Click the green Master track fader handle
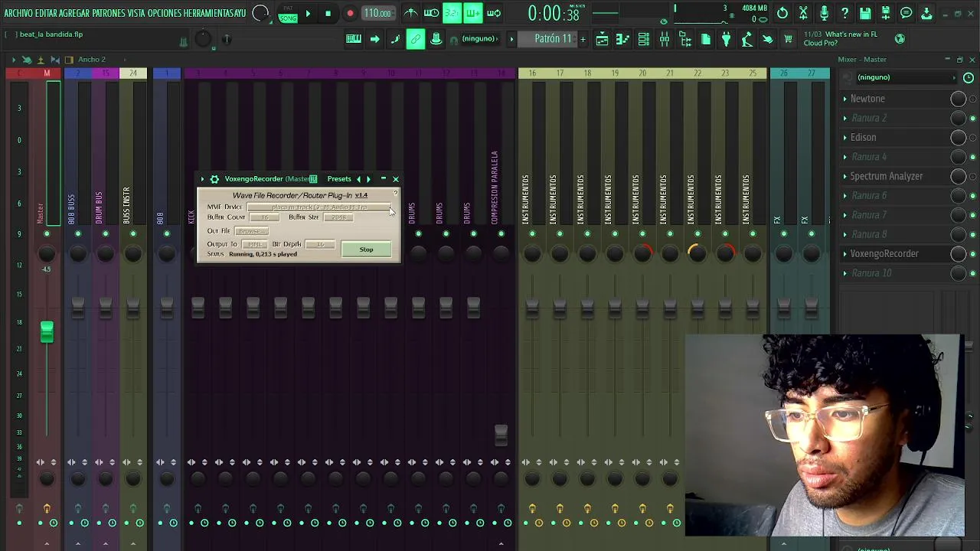The height and width of the screenshot is (551, 980). pyautogui.click(x=47, y=332)
